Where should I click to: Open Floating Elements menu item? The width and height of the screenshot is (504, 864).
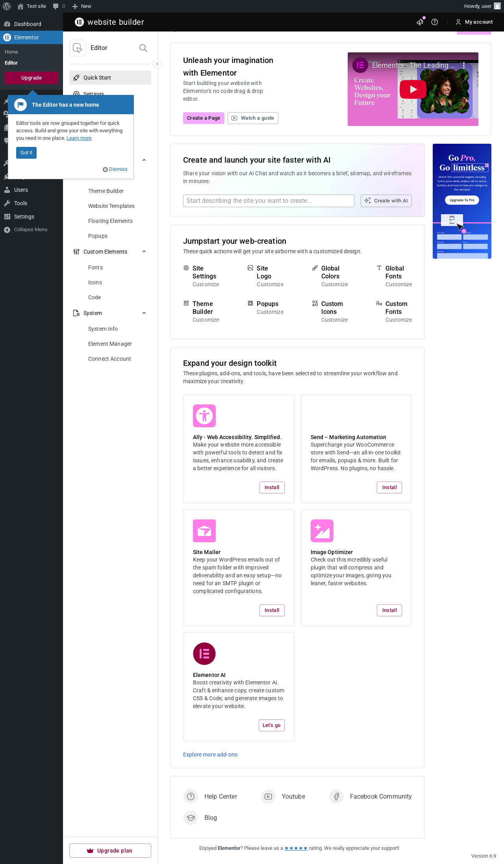(x=110, y=221)
